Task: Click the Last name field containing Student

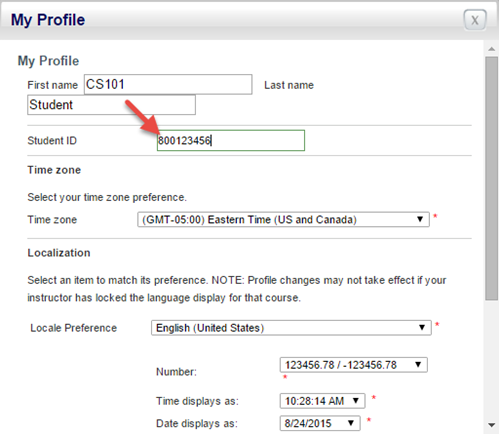Action: click(x=111, y=105)
